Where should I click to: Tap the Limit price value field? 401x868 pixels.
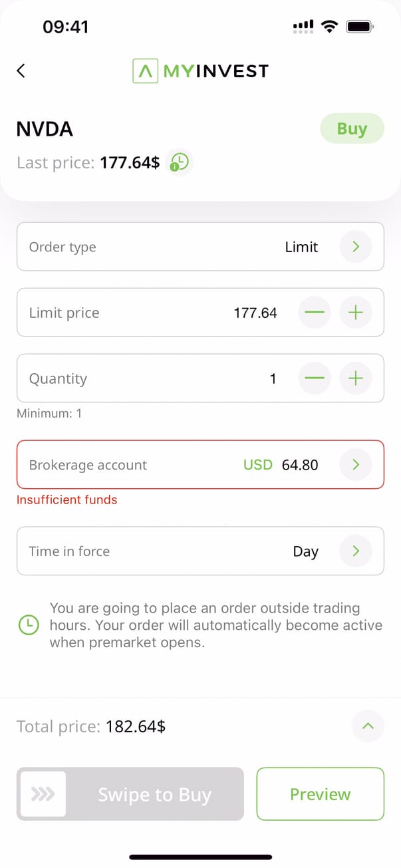click(255, 313)
